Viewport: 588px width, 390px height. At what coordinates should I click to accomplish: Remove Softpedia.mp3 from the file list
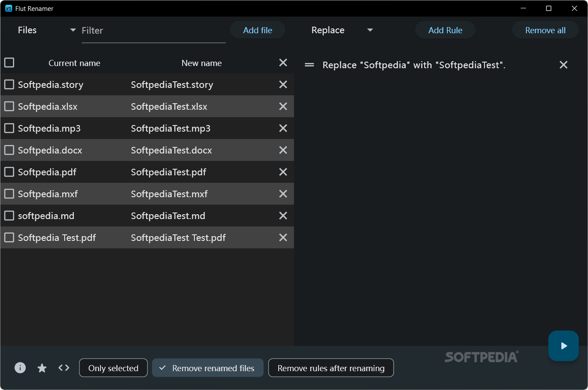click(283, 128)
